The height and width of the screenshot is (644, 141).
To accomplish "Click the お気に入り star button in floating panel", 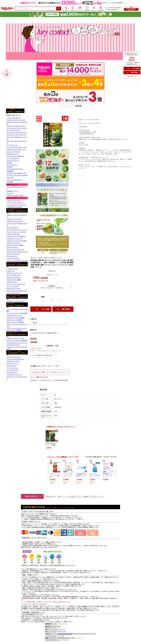I will coord(132,77).
